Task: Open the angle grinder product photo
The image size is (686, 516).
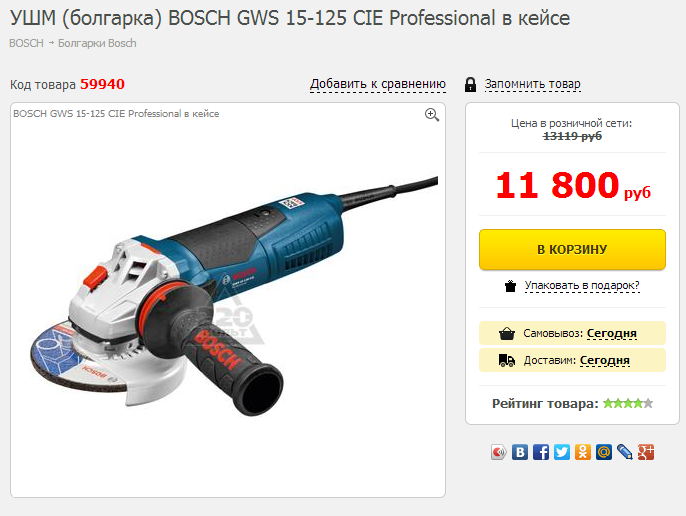Action: [x=234, y=295]
